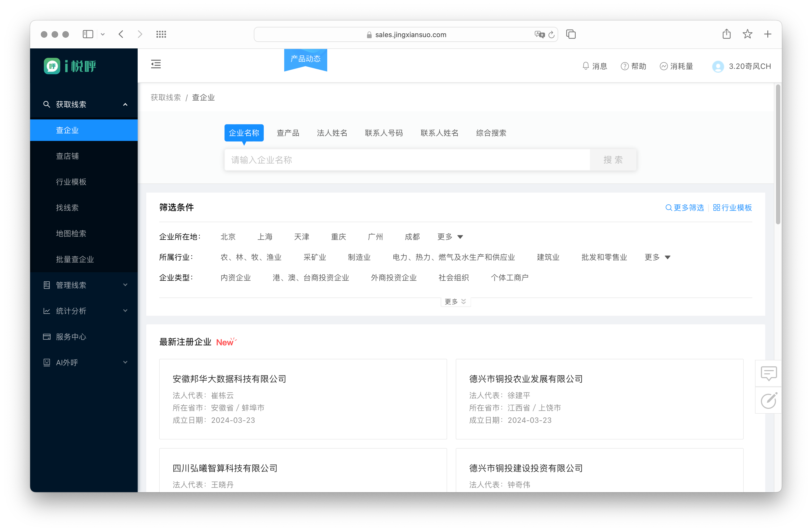This screenshot has width=812, height=532.
Task: Open the 消耗量 usage icon
Action: click(663, 66)
